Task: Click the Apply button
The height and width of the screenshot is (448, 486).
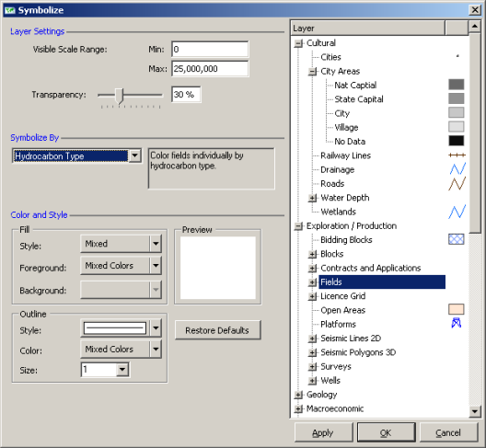Action: pyautogui.click(x=323, y=432)
